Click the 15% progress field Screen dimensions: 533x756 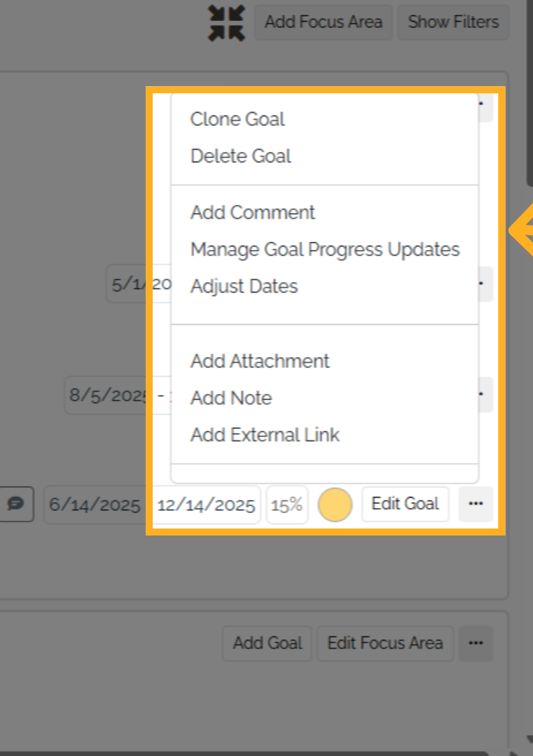pos(287,505)
